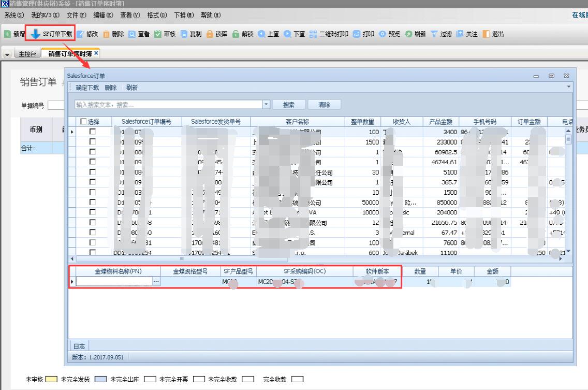The height and width of the screenshot is (390, 588).
Task: Click the 过滤 (filter) toolbar icon
Action: [434, 34]
